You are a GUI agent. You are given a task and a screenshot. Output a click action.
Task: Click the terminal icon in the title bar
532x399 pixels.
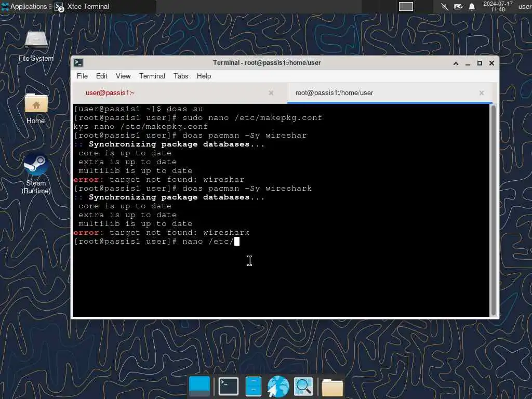(x=78, y=63)
